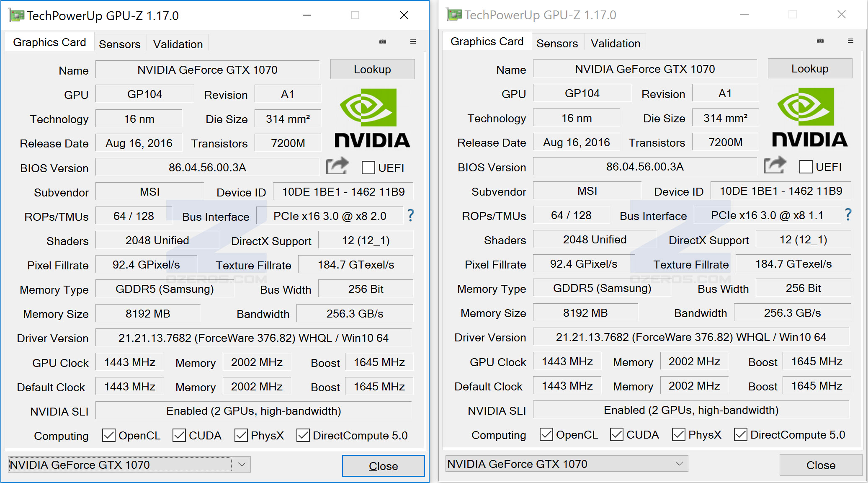
Task: Toggle PhysX checkbox in right window
Action: tap(679, 434)
